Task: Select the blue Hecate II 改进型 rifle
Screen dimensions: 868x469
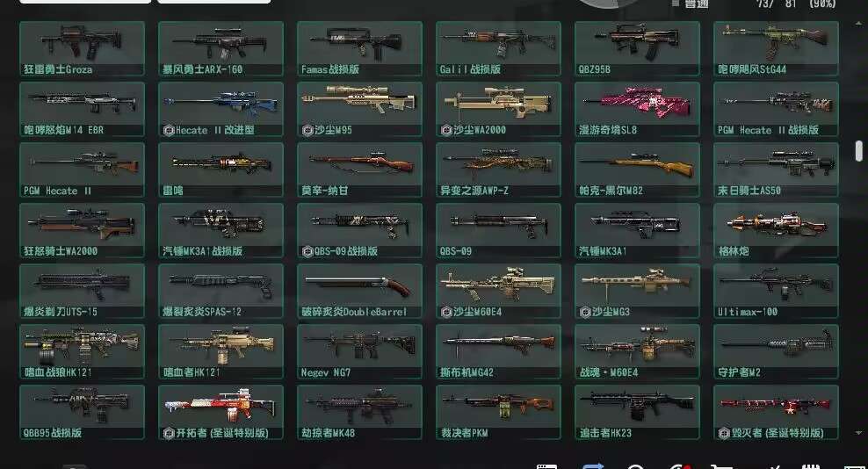Action: tap(221, 109)
